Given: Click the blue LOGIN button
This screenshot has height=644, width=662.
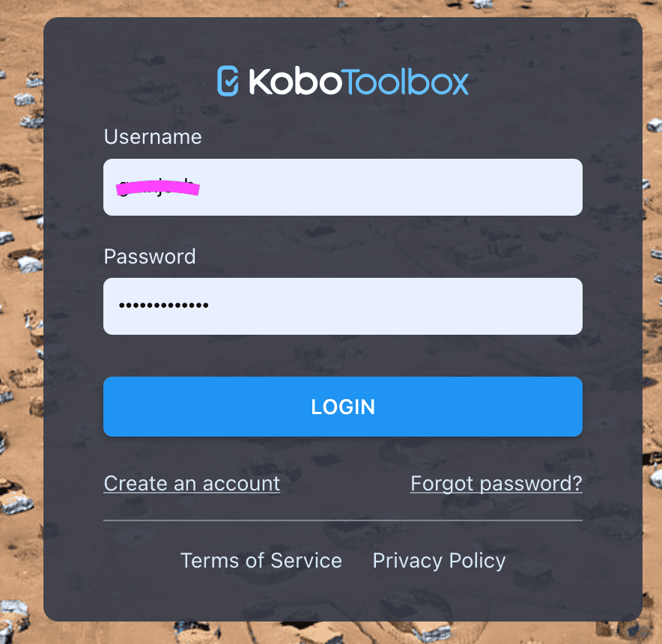Looking at the screenshot, I should click(x=343, y=407).
